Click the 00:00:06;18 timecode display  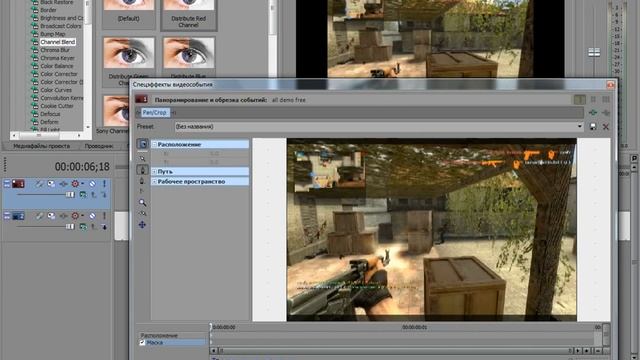(x=82, y=167)
